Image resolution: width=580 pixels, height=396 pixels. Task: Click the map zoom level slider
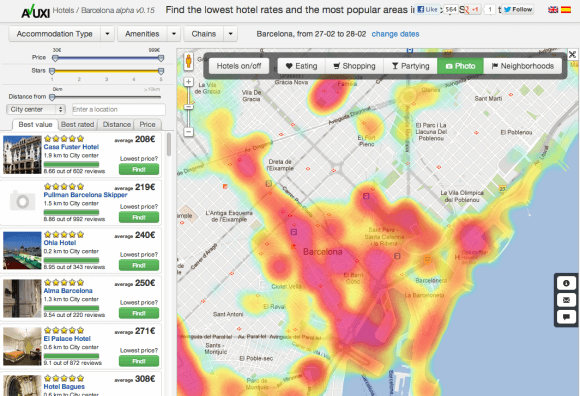189,107
